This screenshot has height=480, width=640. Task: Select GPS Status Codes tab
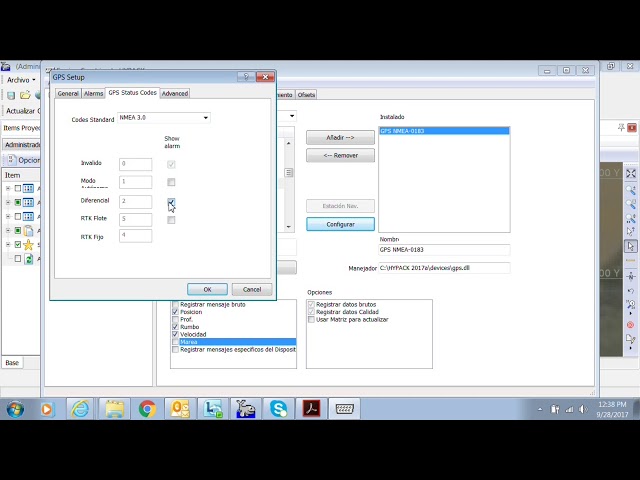point(133,93)
